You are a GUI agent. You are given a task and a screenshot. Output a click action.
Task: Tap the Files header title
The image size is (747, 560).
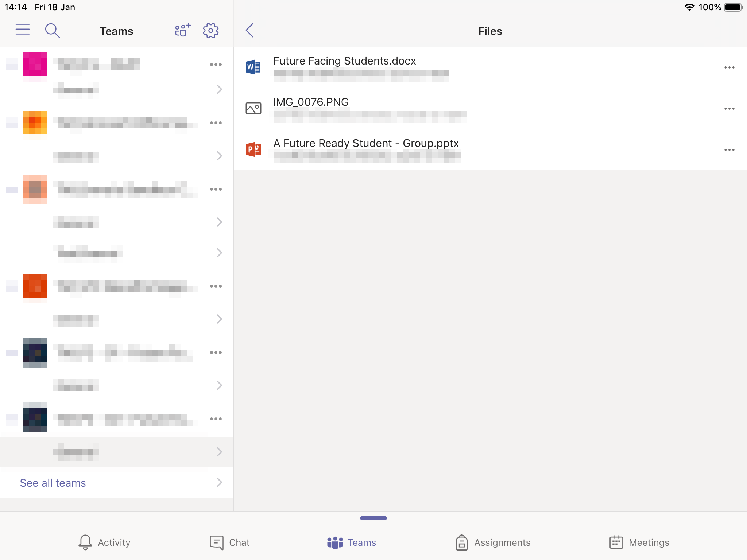click(x=490, y=31)
